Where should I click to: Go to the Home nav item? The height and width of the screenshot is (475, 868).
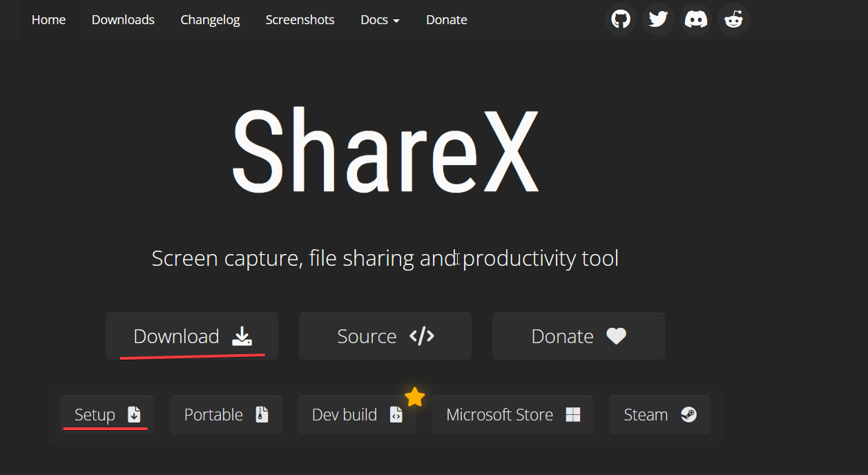click(48, 20)
